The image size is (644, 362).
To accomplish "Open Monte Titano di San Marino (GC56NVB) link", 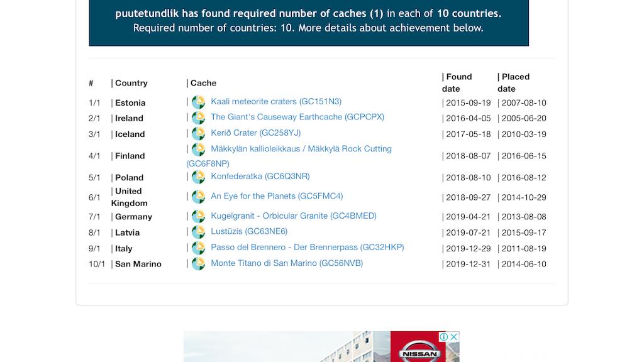I will click(x=287, y=263).
